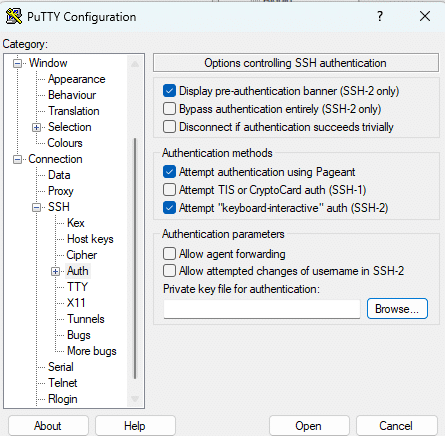445x436 pixels.
Task: Expand the Selection tree node
Action: tap(36, 127)
